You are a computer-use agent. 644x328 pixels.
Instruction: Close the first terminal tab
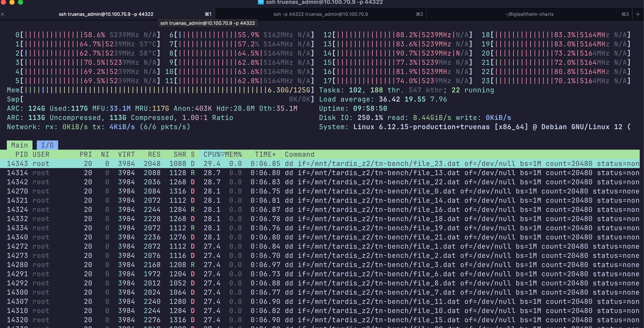pos(3,14)
